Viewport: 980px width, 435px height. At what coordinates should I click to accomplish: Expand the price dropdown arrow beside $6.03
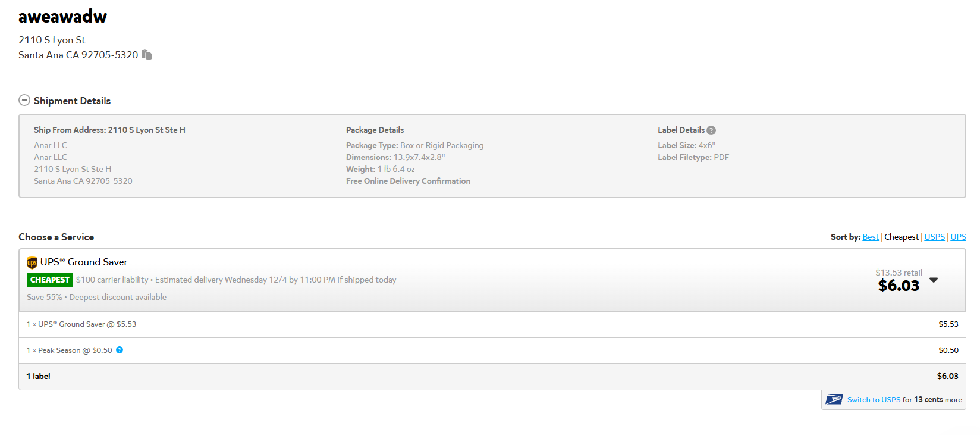point(934,280)
